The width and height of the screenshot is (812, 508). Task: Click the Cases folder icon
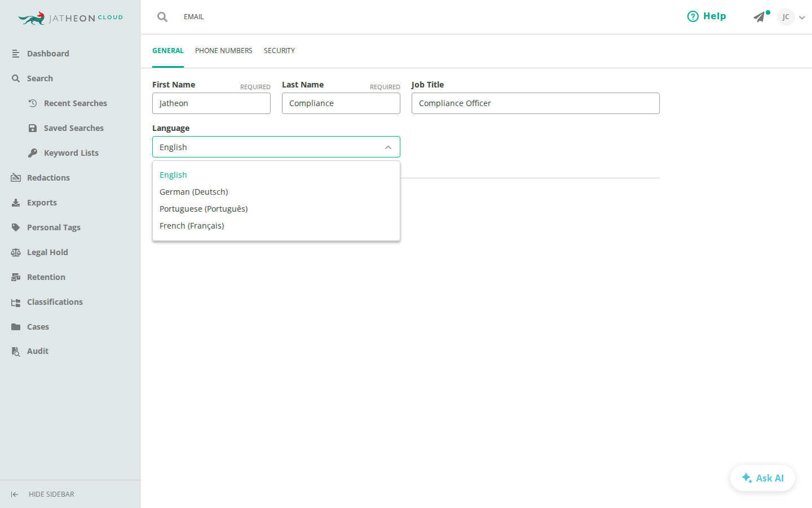[16, 327]
